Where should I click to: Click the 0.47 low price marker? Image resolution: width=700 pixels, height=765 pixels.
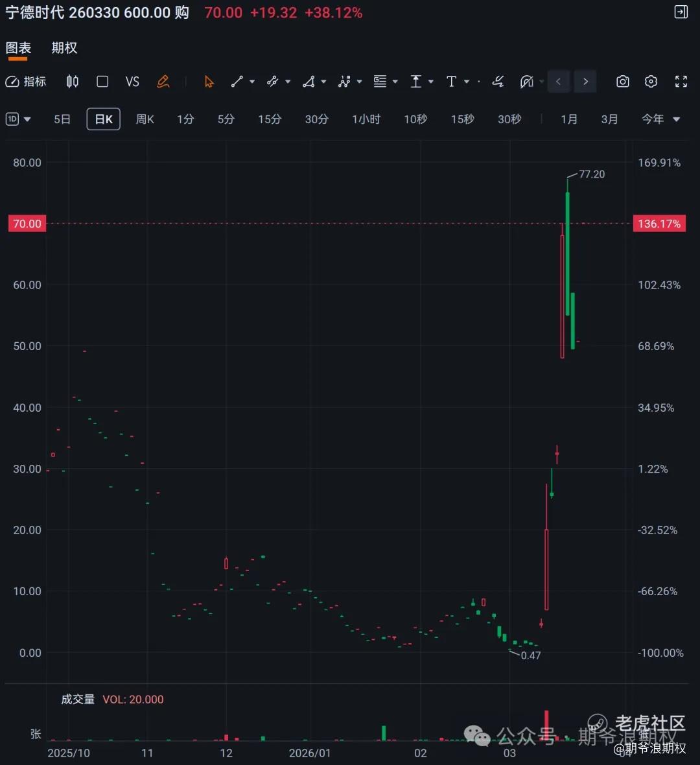[x=531, y=655]
